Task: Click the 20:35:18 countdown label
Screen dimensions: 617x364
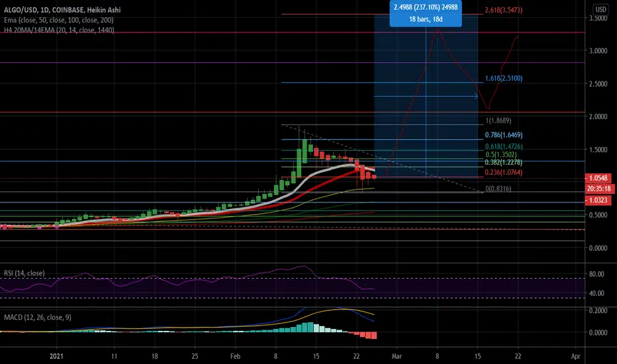Action: 599,189
